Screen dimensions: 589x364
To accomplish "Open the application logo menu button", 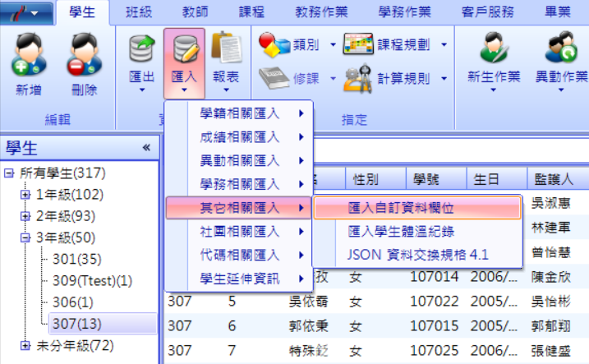I will [x=26, y=13].
